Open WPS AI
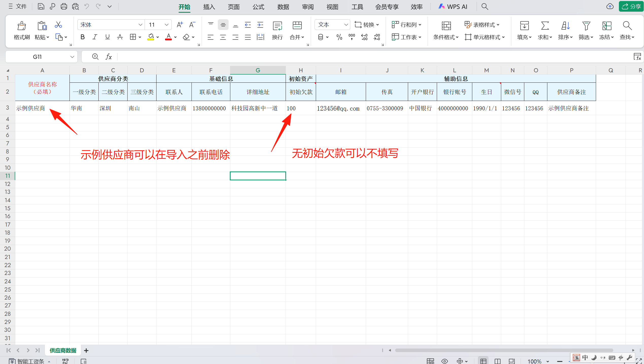The image size is (644, 364). (x=453, y=7)
